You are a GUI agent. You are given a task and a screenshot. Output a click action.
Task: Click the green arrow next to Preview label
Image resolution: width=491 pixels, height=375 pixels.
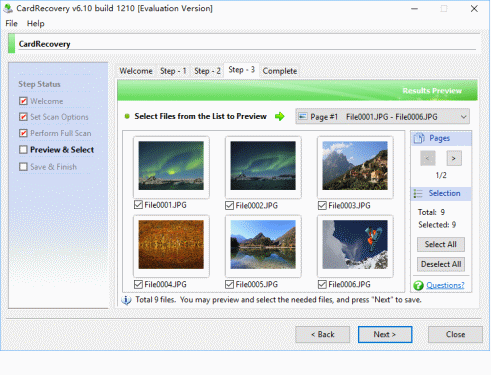click(280, 116)
